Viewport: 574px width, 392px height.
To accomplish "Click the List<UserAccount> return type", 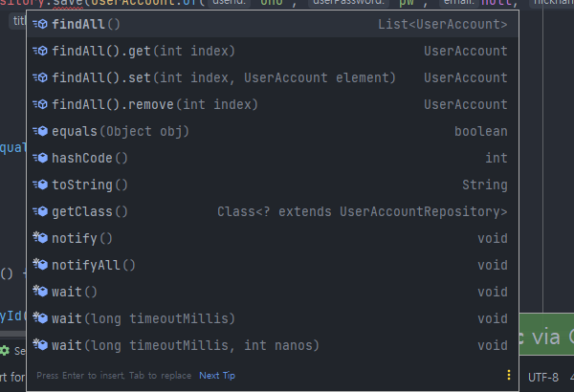I will [443, 24].
